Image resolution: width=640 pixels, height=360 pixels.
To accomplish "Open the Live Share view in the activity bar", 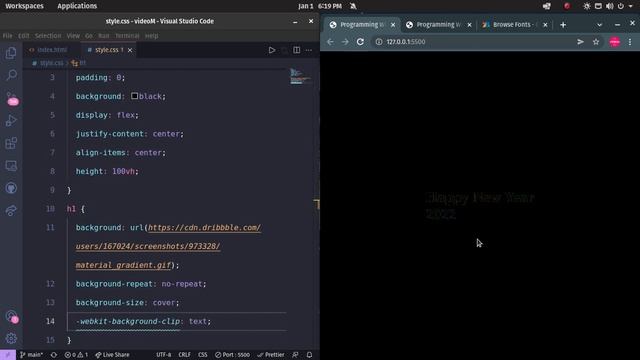I will (x=11, y=211).
